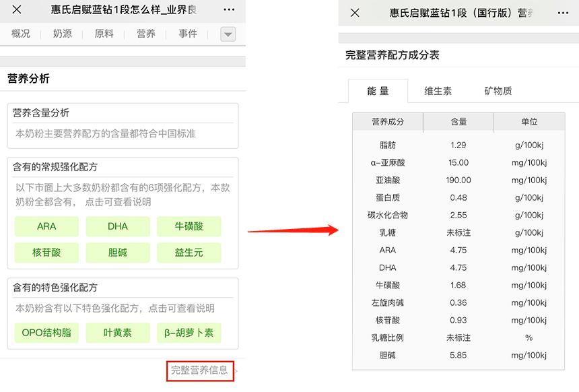
Task: Switch to the 奶源 tab
Action: tap(63, 34)
